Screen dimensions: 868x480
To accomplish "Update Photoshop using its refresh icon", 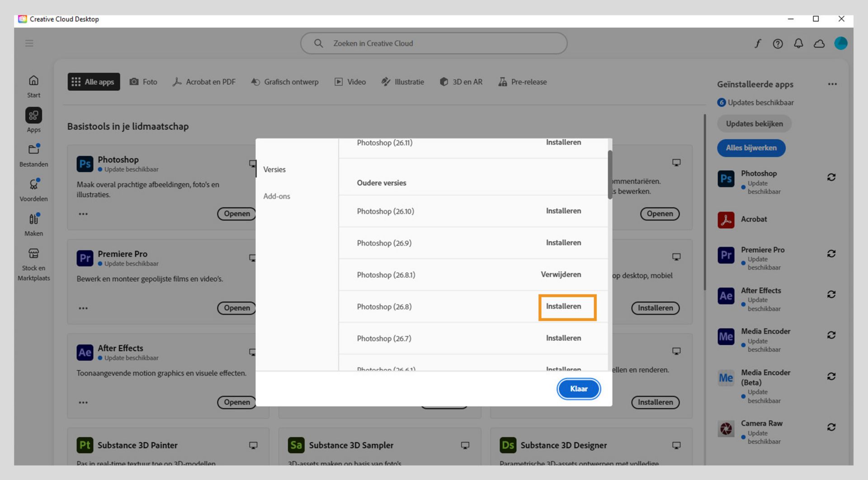I will 831,177.
